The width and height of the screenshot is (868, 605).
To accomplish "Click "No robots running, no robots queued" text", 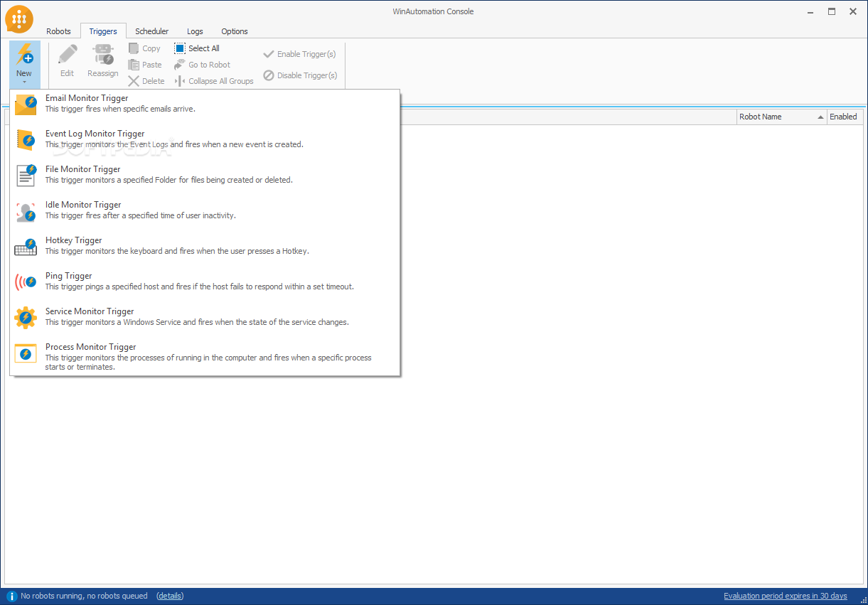I will [x=85, y=596].
